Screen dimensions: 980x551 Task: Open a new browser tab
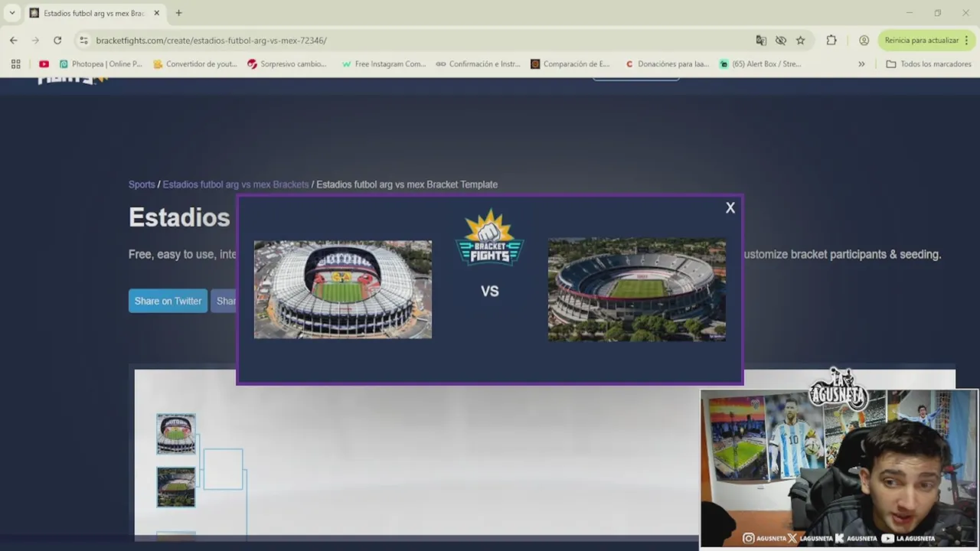(x=178, y=13)
